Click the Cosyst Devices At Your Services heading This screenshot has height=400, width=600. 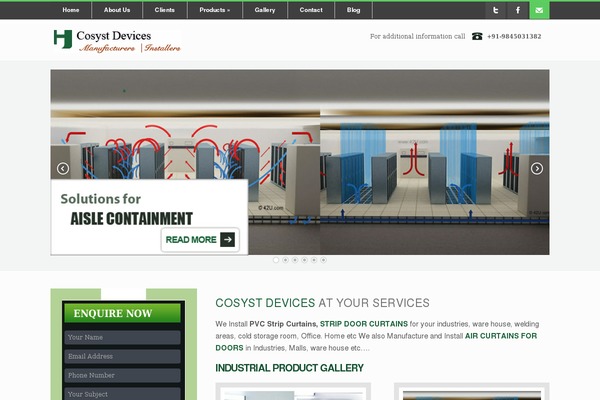[322, 303]
